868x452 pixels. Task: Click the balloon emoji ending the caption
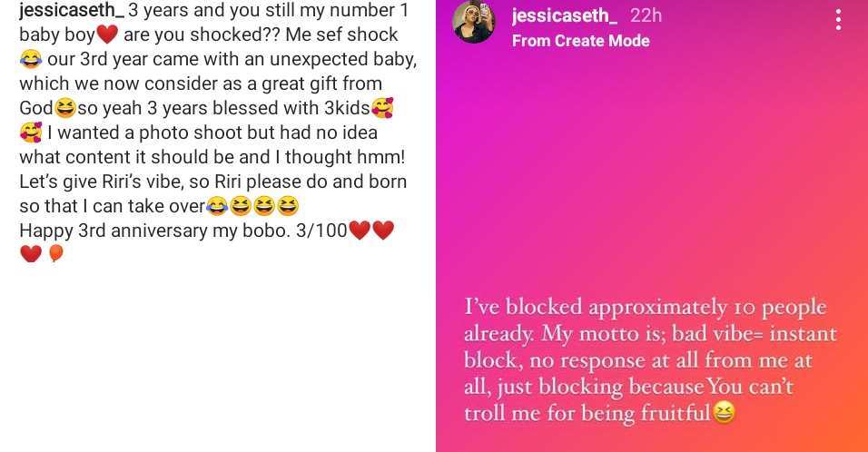coord(55,254)
